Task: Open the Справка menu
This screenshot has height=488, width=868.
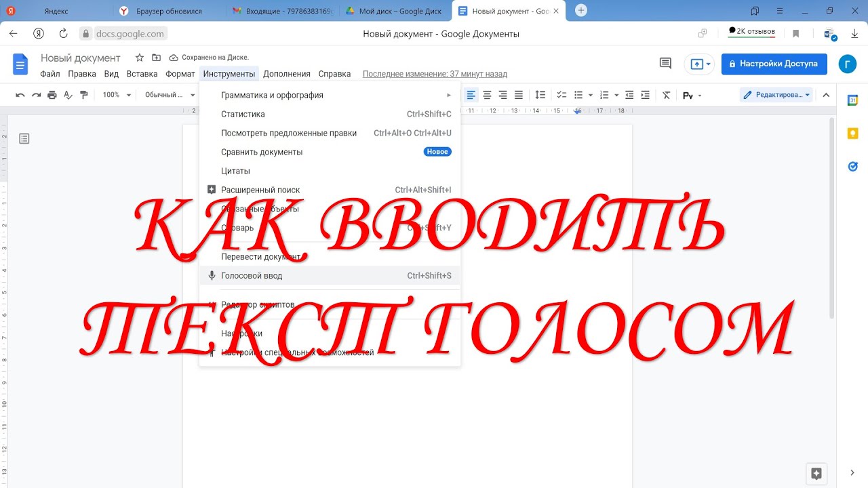Action: (x=334, y=74)
